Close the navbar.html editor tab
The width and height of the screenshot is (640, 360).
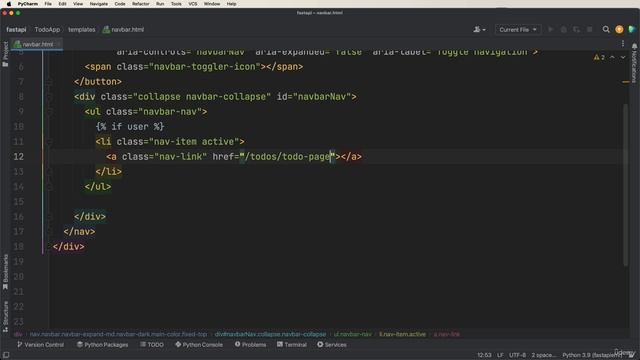[58, 44]
